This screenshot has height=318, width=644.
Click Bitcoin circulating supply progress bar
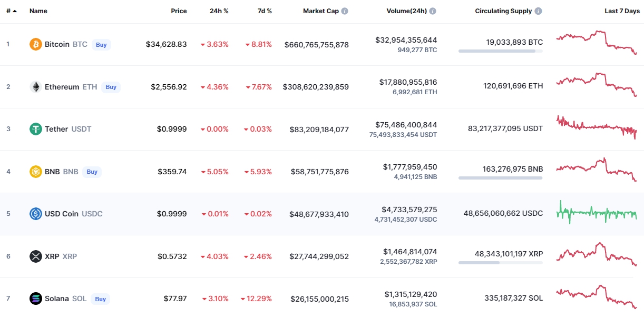click(501, 51)
